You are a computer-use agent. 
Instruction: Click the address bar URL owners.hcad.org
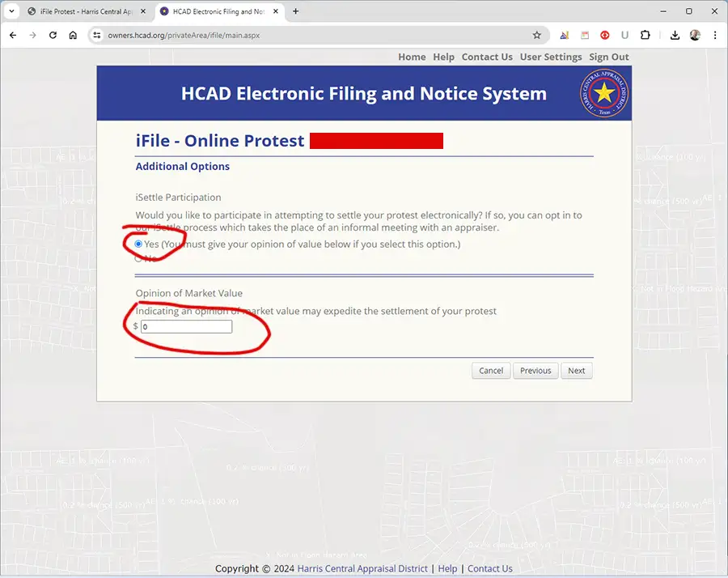pyautogui.click(x=184, y=36)
